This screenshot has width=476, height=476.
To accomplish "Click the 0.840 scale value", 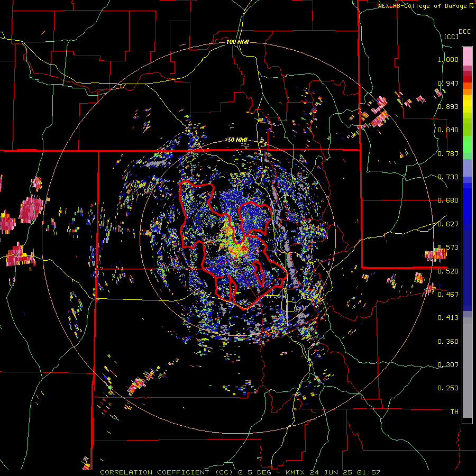I will (x=448, y=130).
